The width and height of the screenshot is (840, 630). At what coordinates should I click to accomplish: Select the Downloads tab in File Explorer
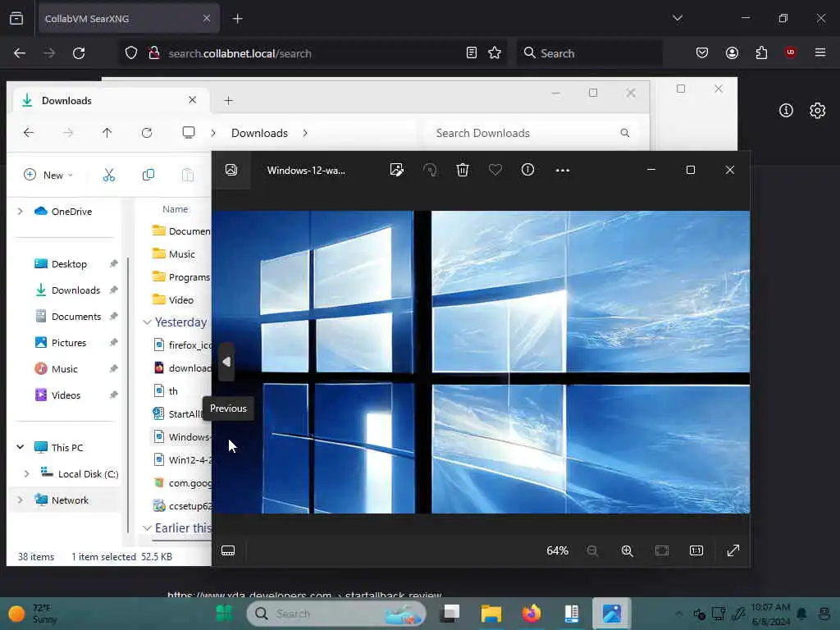[110, 101]
